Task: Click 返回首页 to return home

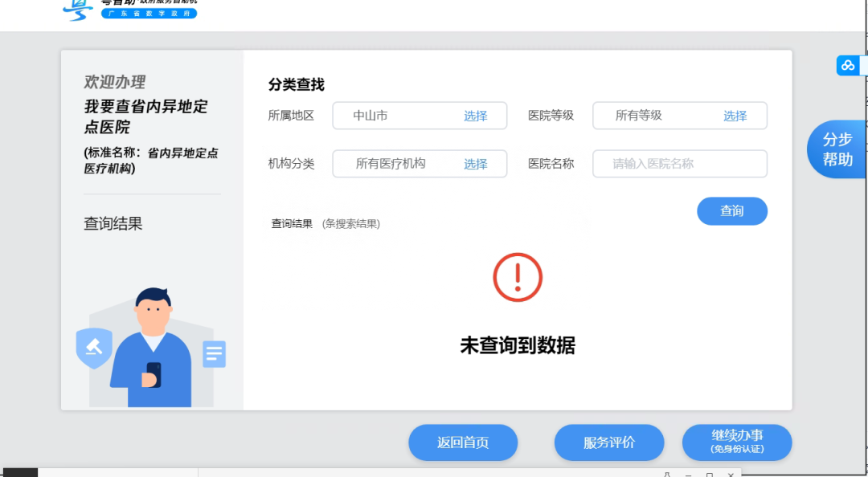Action: (x=463, y=442)
